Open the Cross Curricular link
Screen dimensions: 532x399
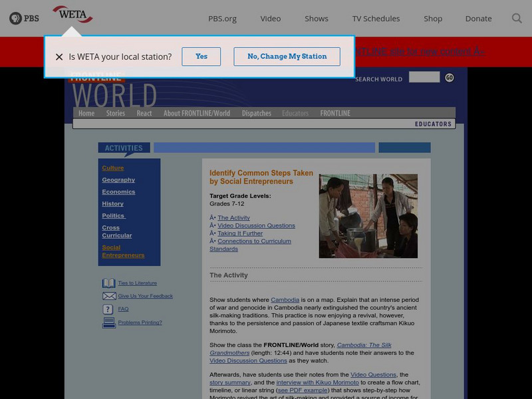click(117, 231)
